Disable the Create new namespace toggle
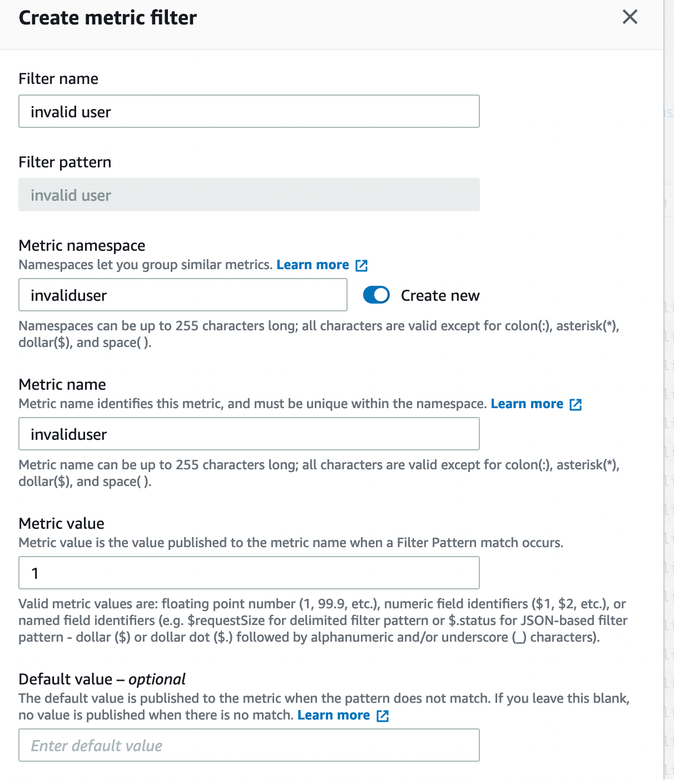Image resolution: width=674 pixels, height=784 pixels. click(x=376, y=295)
